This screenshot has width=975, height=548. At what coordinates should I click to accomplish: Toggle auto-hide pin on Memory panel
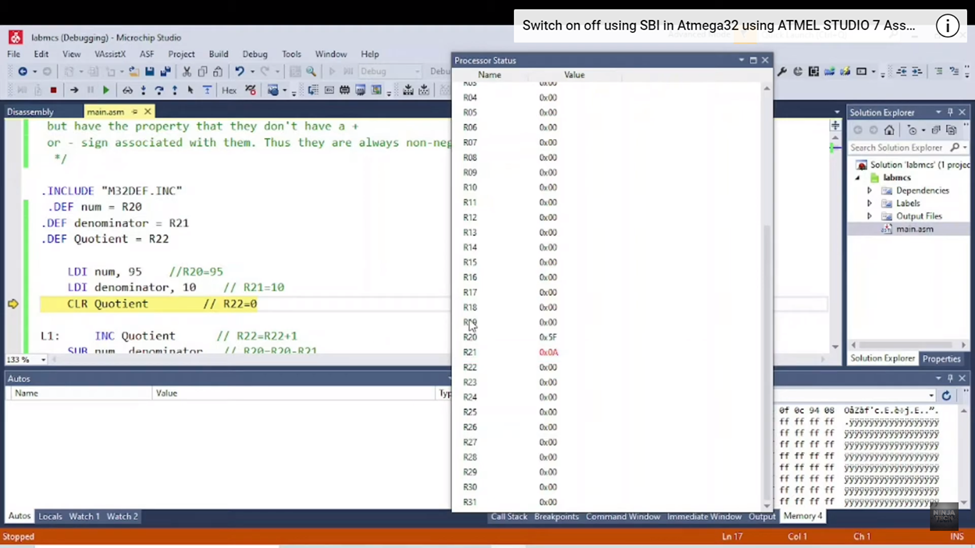950,378
